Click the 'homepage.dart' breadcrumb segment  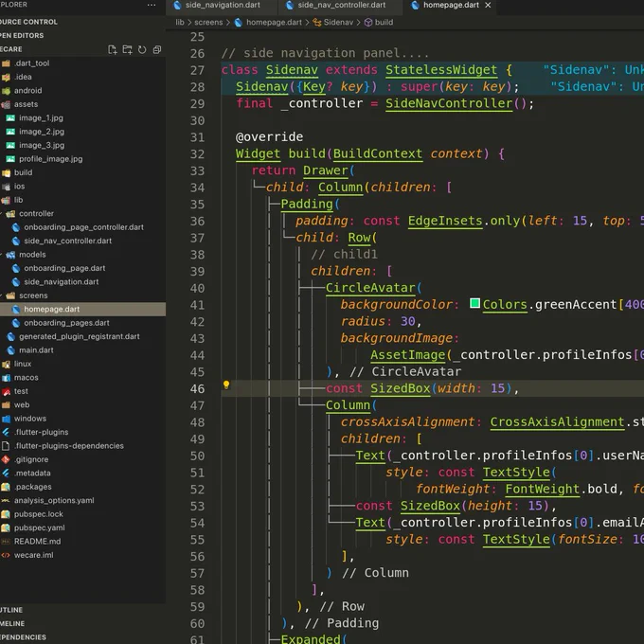coord(274,22)
